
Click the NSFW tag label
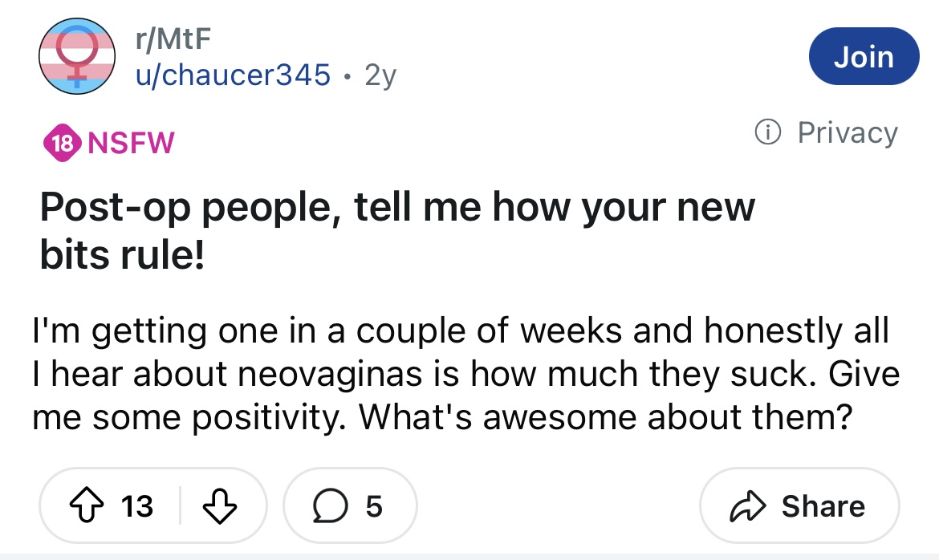pos(130,144)
